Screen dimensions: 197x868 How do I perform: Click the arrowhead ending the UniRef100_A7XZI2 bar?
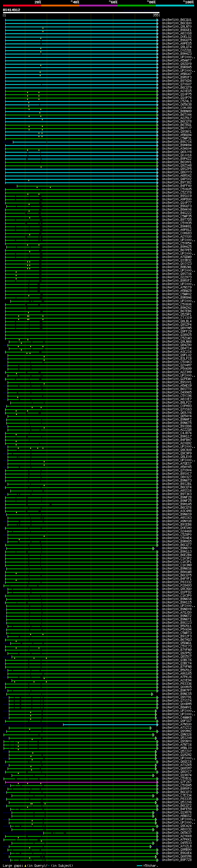pyautogui.click(x=151, y=728)
